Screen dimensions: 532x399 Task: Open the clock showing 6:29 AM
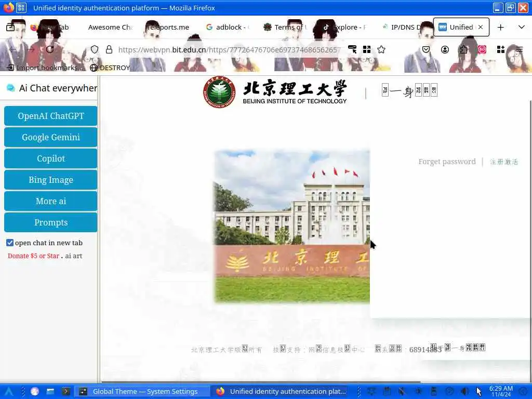[501, 392]
